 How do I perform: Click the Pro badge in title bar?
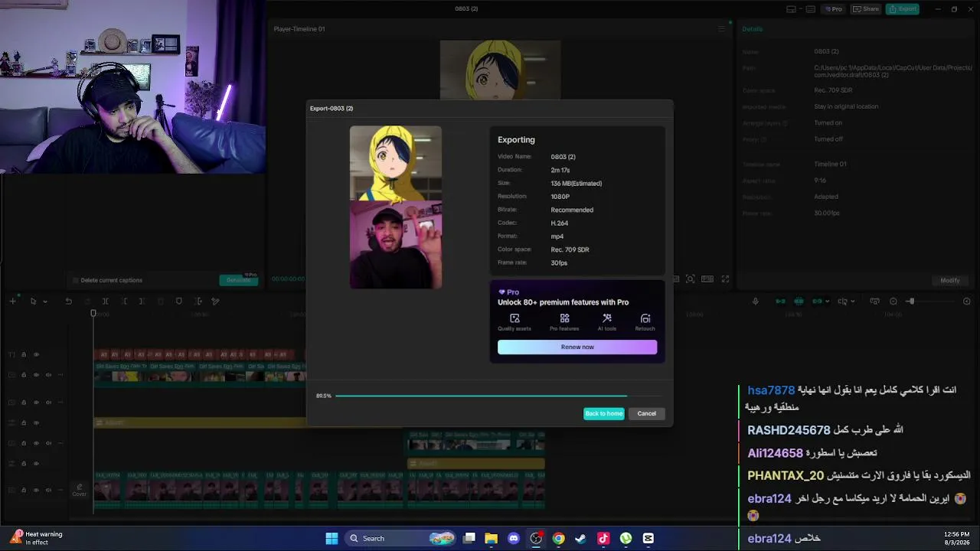tap(833, 9)
